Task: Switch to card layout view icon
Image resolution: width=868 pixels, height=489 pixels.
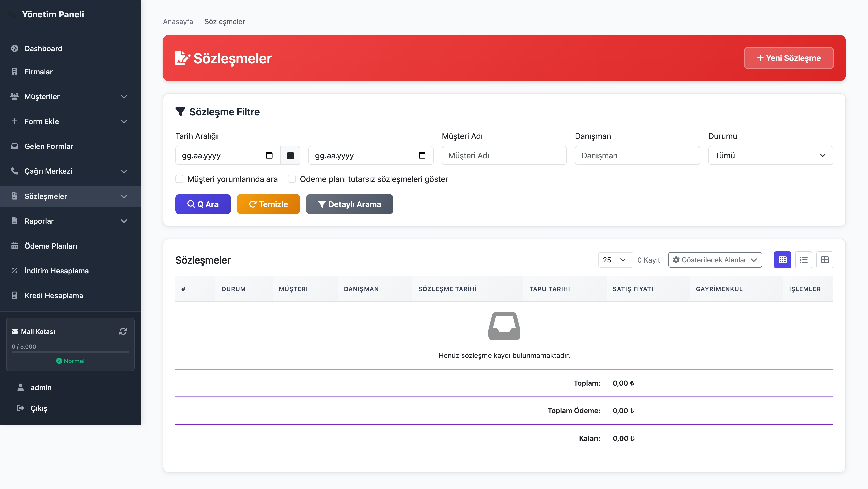Action: tap(825, 260)
